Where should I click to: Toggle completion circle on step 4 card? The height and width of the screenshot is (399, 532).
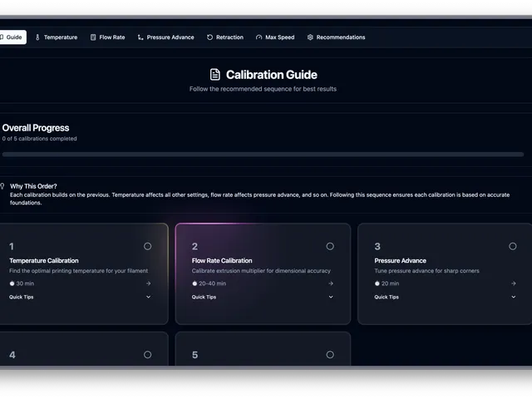147,355
